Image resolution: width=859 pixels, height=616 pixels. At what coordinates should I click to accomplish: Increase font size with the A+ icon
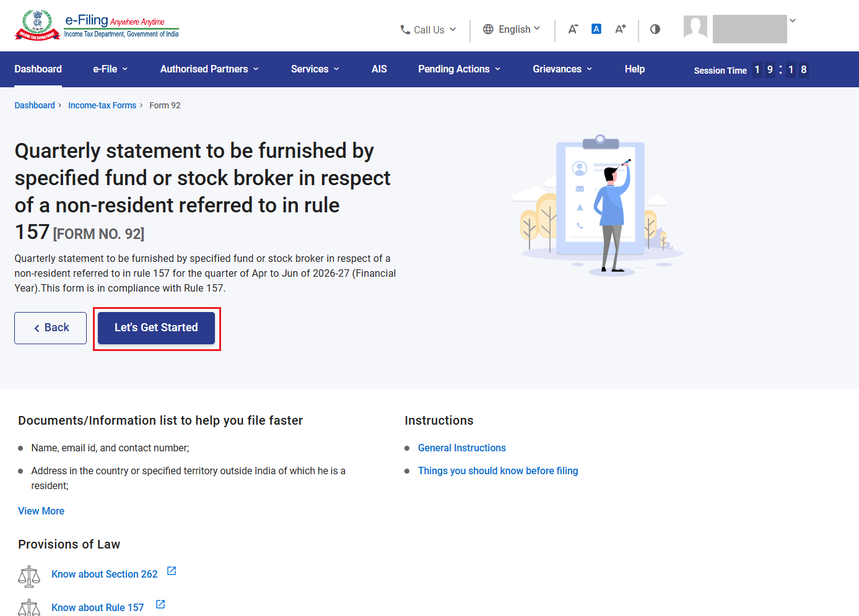click(x=621, y=29)
